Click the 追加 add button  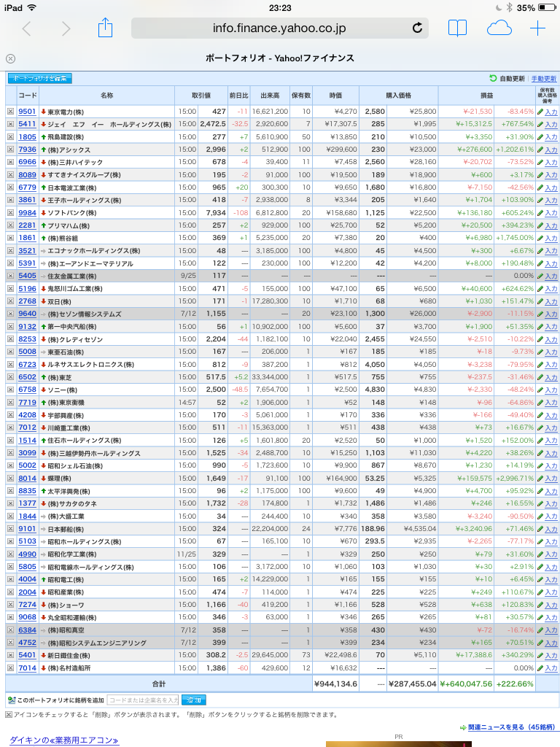pos(194,700)
